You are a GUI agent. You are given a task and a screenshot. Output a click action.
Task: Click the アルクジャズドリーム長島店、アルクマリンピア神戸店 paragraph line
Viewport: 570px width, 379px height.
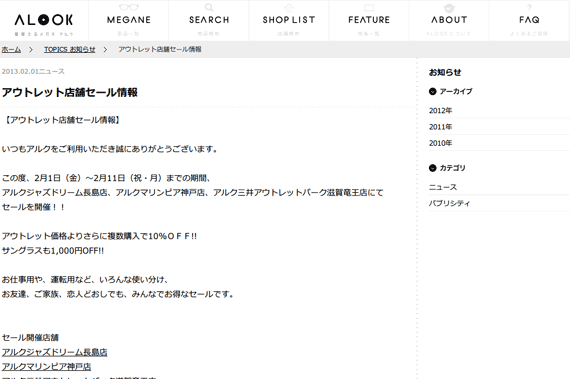192,193
